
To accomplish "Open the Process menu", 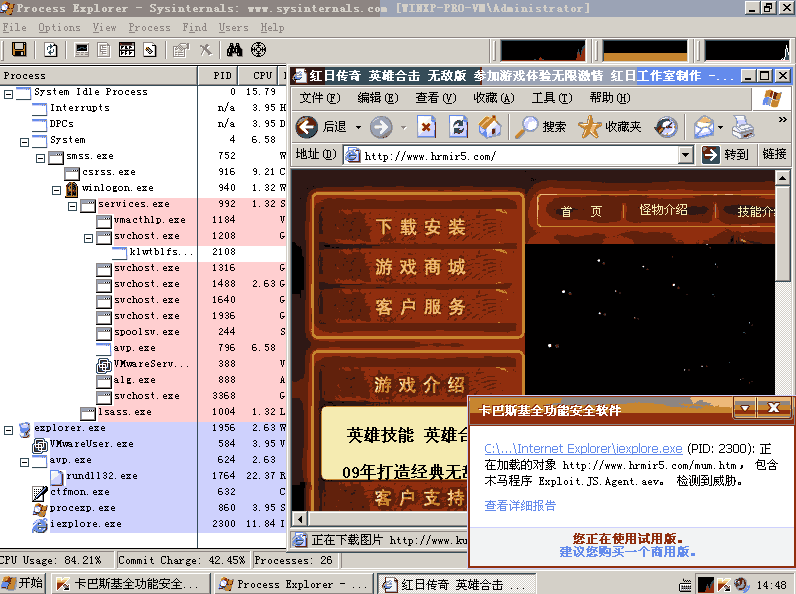I will coord(149,28).
